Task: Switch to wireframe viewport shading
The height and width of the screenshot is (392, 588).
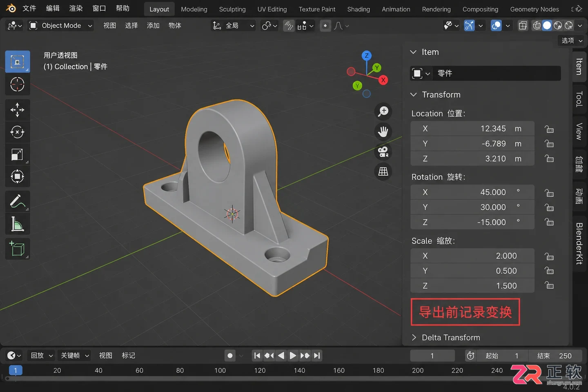Action: [537, 26]
